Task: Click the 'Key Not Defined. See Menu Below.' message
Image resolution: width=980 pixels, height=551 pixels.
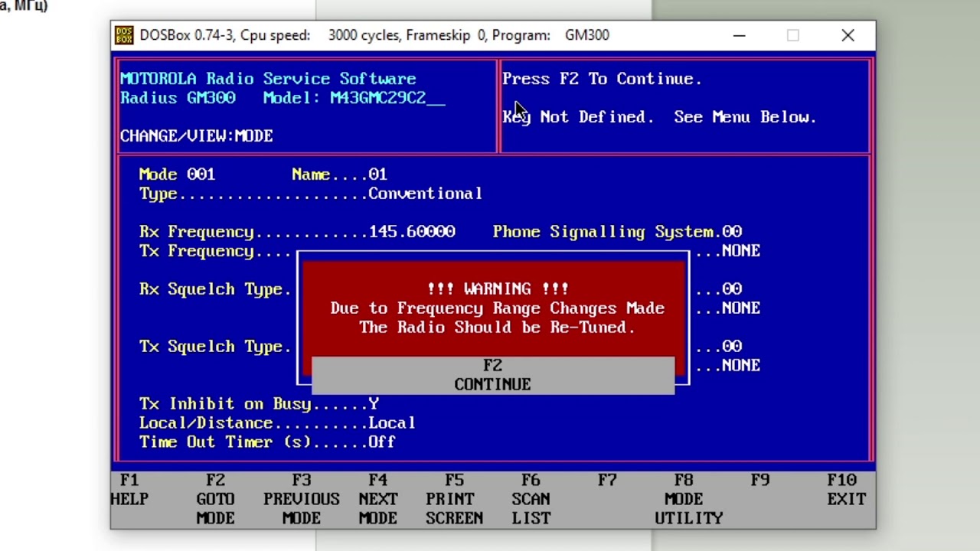Action: click(660, 117)
